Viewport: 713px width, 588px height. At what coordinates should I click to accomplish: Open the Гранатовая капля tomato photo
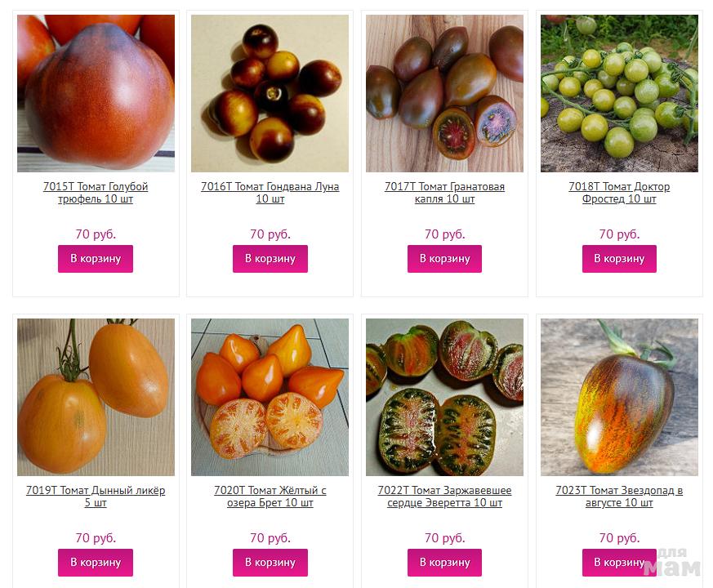pos(445,93)
